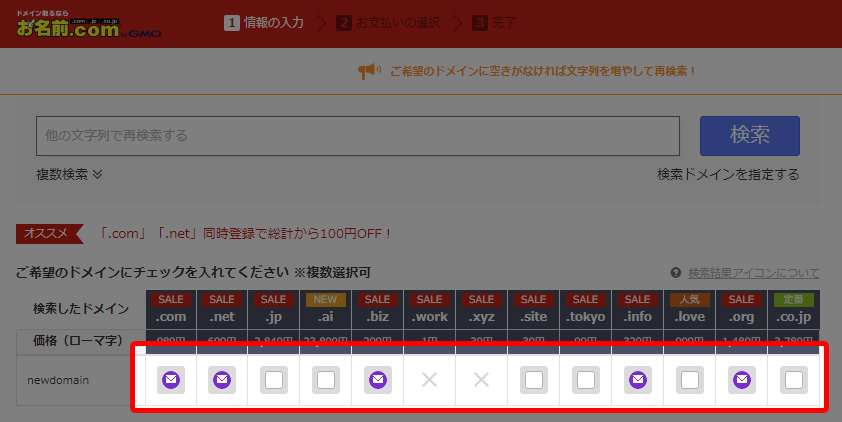Click the mail icon under .info
This screenshot has width=842, height=422.
638,380
